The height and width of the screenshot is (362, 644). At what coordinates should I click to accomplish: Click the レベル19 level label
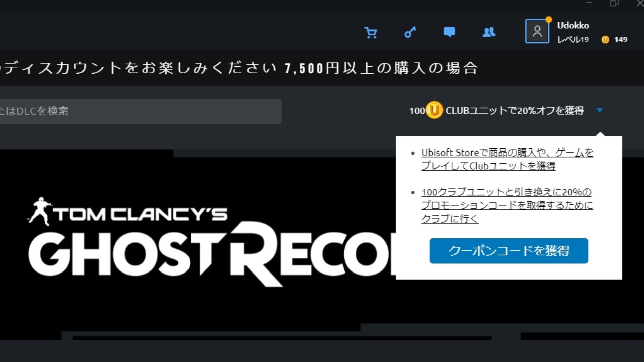pos(573,40)
